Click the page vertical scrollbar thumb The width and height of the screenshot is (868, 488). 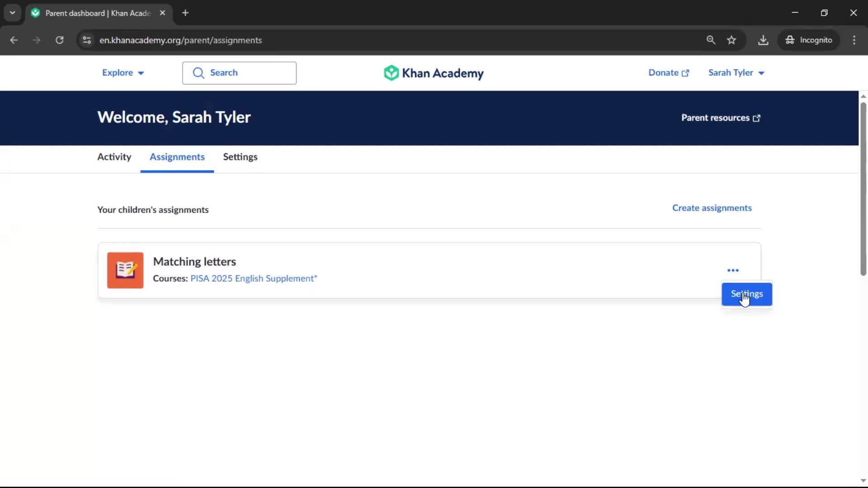(x=863, y=189)
